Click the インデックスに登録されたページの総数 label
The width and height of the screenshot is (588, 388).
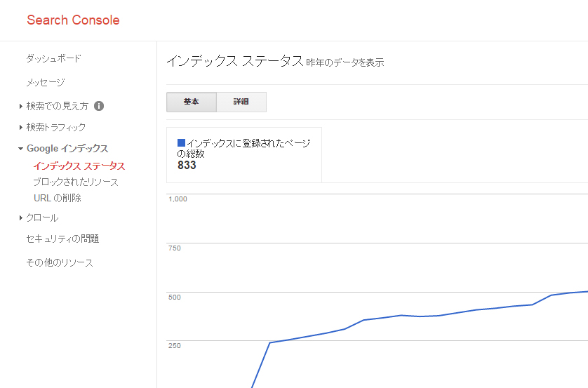[x=243, y=149]
